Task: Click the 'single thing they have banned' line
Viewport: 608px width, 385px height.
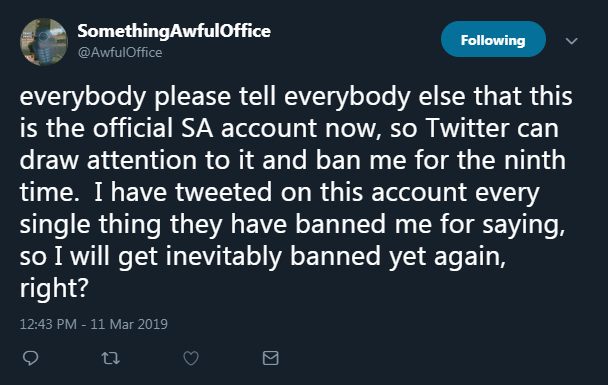Action: point(292,224)
